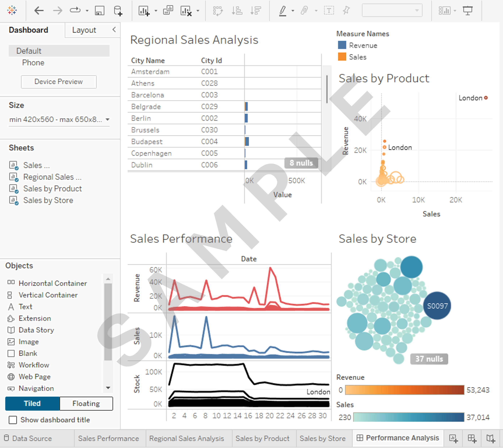This screenshot has height=448, width=503.
Task: Open the Sales by Store sheet tab
Action: (x=323, y=438)
